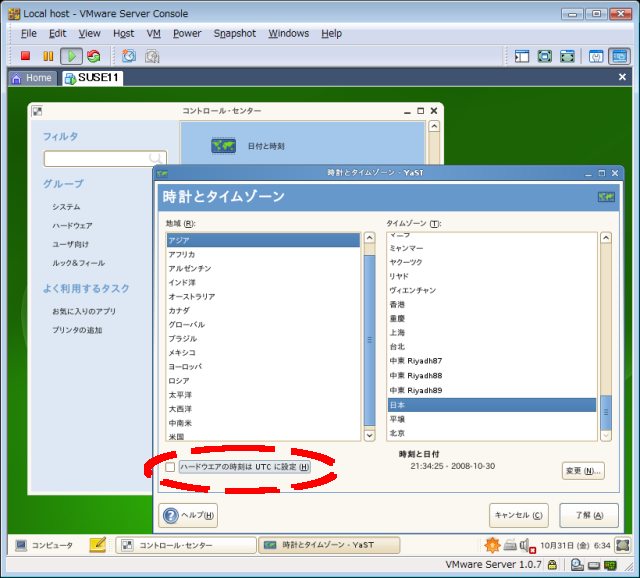Switch to the SUSE11 tab
The image size is (640, 578).
pyautogui.click(x=93, y=78)
